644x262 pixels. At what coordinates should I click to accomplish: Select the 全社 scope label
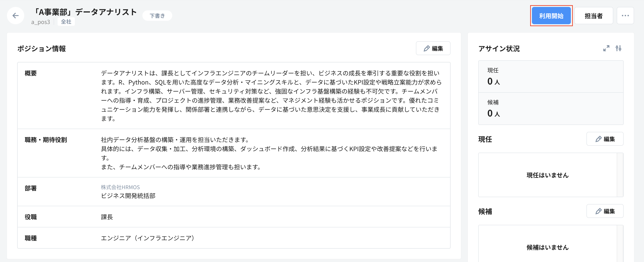click(x=66, y=22)
